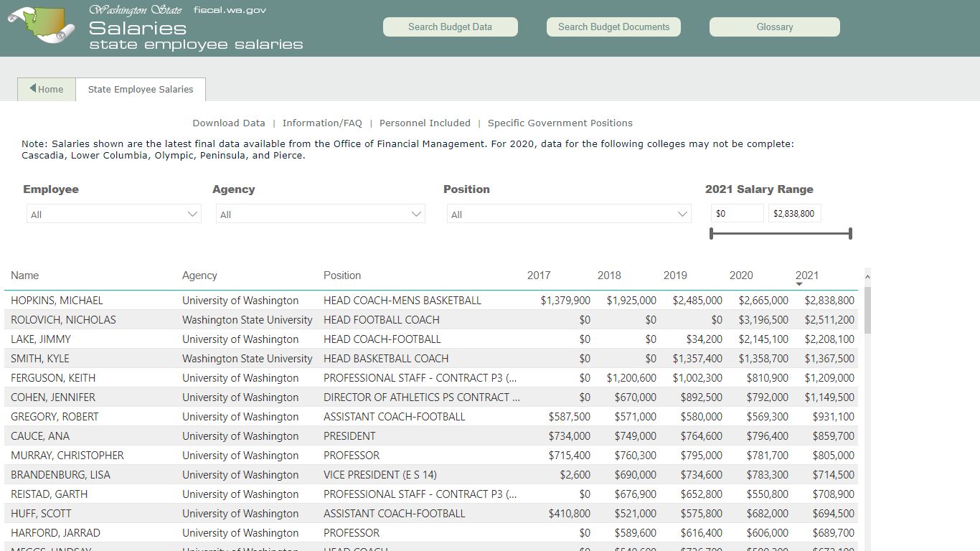980x551 pixels.
Task: Click the Search Budget Data button
Action: click(x=451, y=27)
